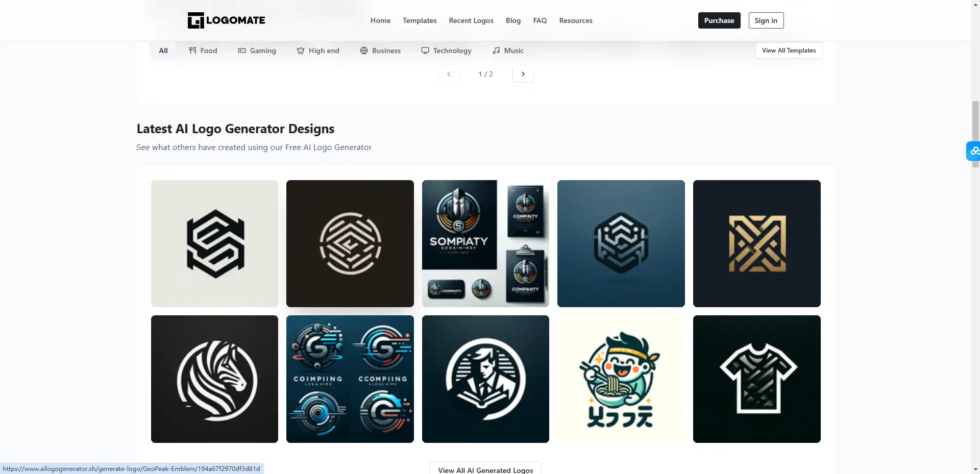Click View All Templates button
Screen dimensions: 980x474
pos(789,51)
